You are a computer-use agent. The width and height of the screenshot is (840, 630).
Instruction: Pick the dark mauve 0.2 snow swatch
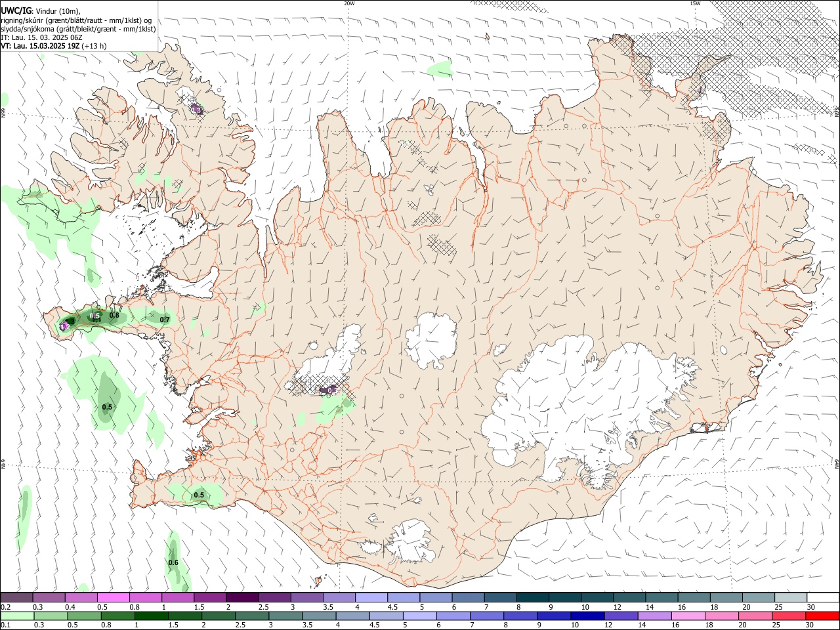click(x=16, y=597)
